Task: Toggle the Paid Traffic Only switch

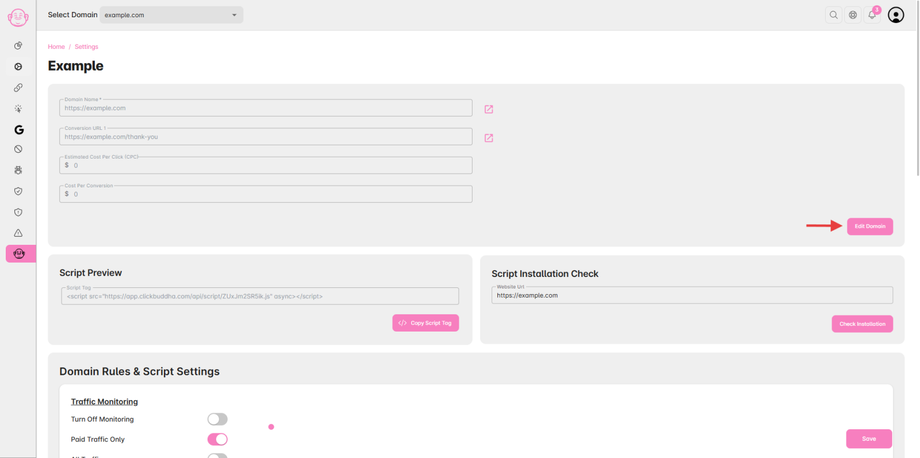Action: click(x=217, y=439)
